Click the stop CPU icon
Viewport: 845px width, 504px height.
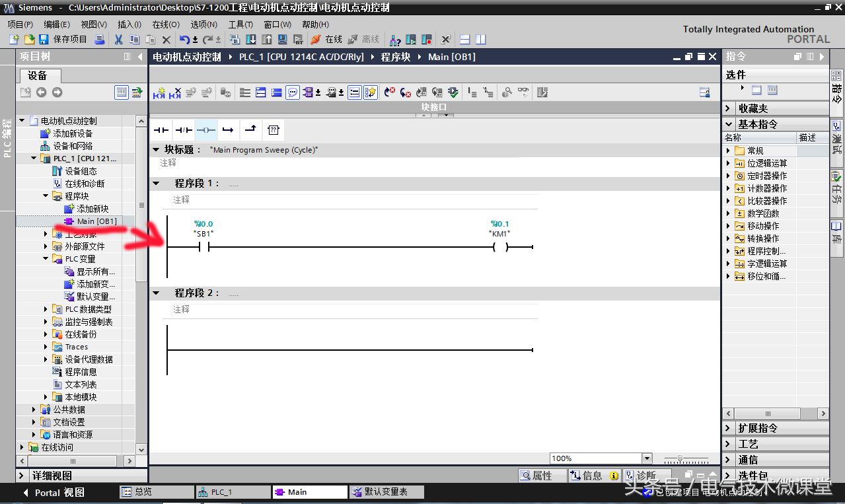point(427,40)
